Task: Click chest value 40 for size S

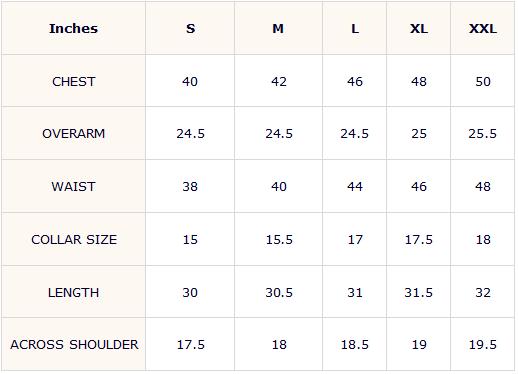Action: pyautogui.click(x=190, y=81)
